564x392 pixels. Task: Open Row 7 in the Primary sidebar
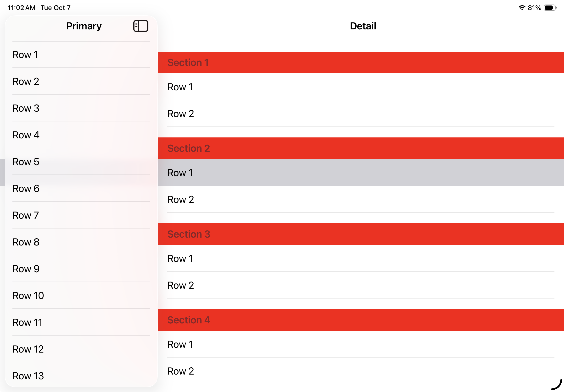(81, 215)
